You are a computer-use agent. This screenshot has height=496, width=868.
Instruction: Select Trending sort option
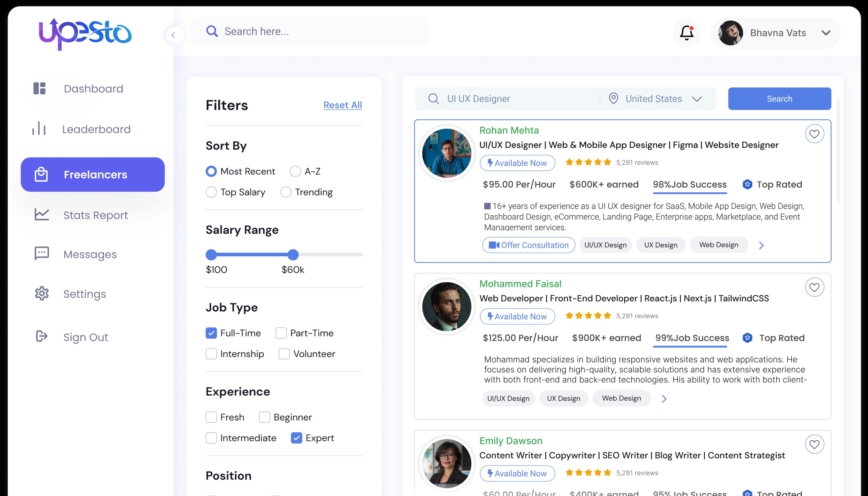(x=286, y=192)
